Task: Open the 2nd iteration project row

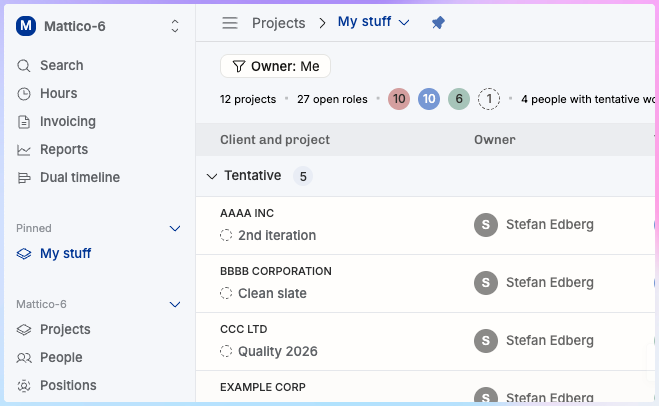Action: (277, 236)
